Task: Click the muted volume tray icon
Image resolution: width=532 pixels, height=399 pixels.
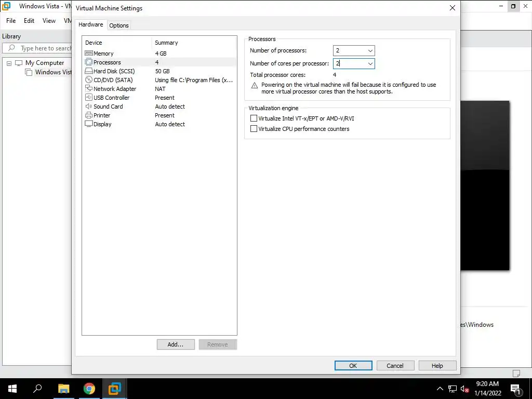Action: click(x=464, y=389)
